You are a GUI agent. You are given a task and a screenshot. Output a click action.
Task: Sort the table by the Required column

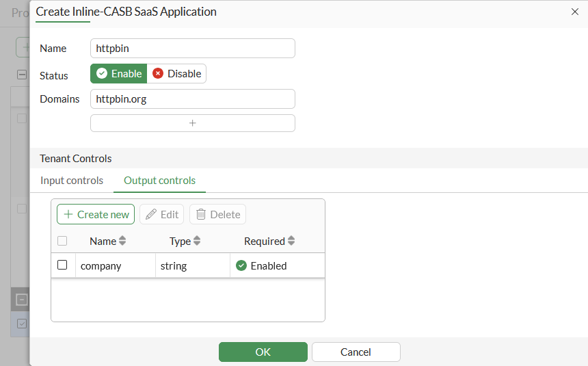(x=269, y=241)
